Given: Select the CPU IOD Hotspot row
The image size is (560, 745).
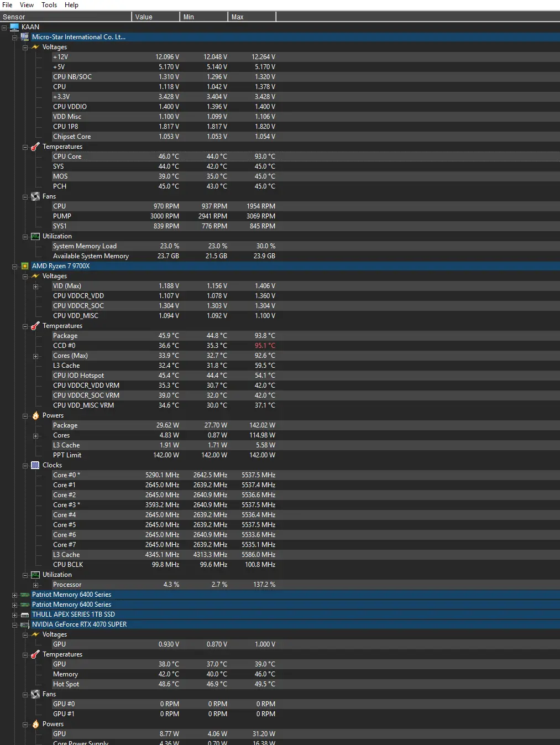Looking at the screenshot, I should pos(306,376).
